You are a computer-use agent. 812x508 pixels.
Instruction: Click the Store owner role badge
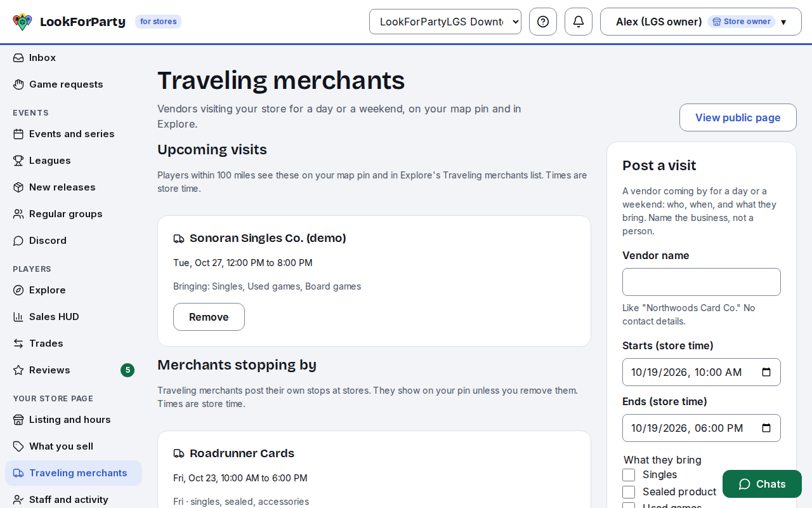coord(742,22)
